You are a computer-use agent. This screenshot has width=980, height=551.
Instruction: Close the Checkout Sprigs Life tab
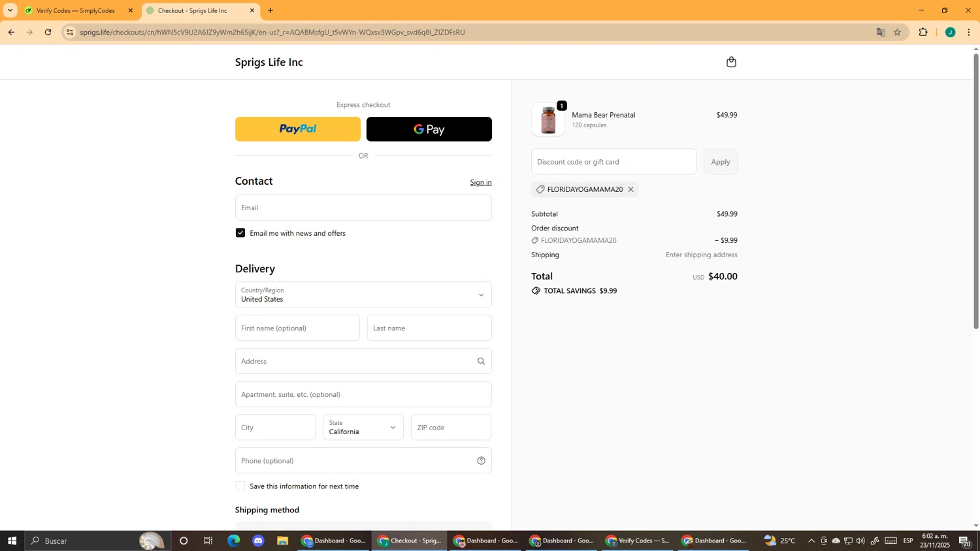252,10
